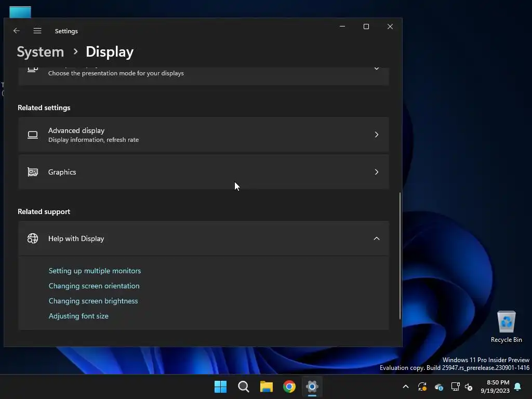This screenshot has width=532, height=399.
Task: Click the update sync tray icon
Action: pos(422,387)
